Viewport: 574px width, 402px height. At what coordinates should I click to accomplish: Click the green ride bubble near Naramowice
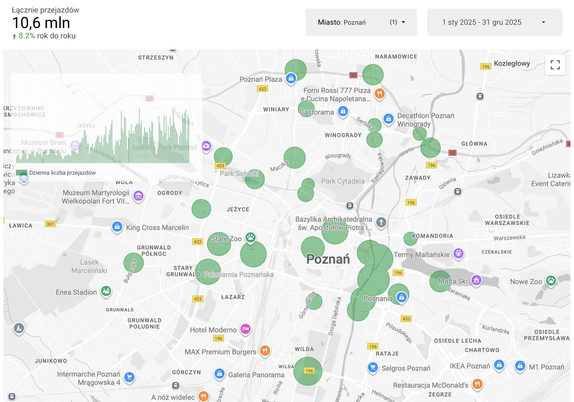coord(373,75)
